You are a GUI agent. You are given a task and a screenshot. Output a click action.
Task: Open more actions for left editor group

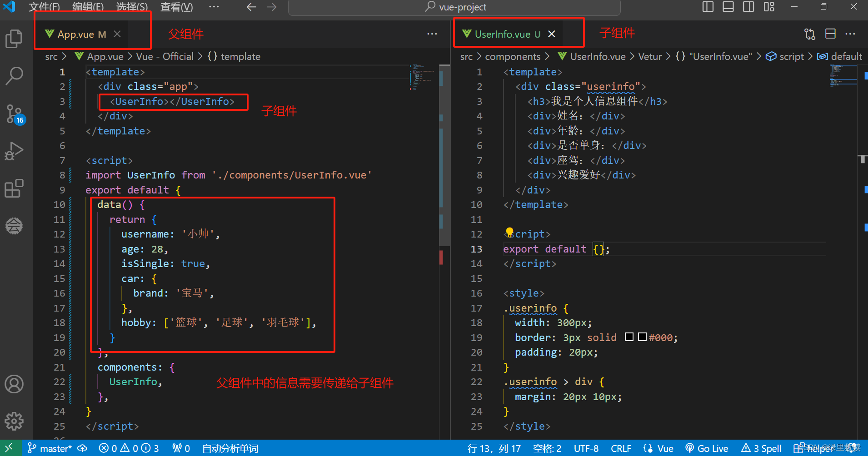[x=432, y=34]
